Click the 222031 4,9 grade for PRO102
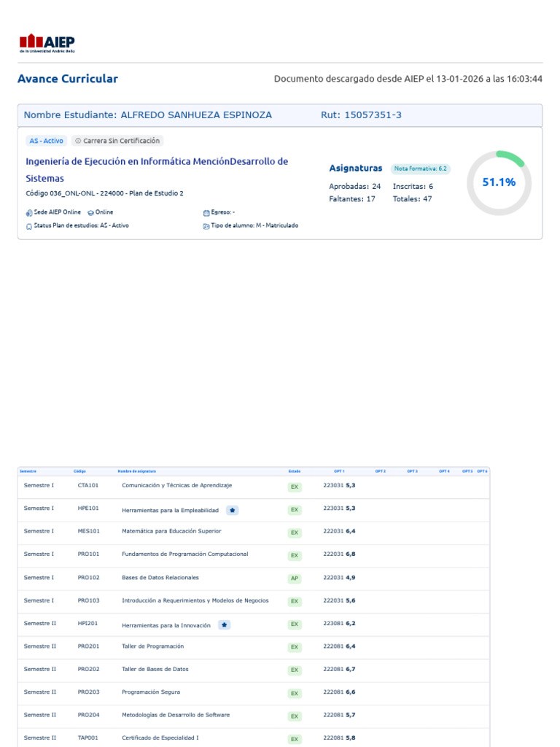The width and height of the screenshot is (560, 747). pos(339,578)
